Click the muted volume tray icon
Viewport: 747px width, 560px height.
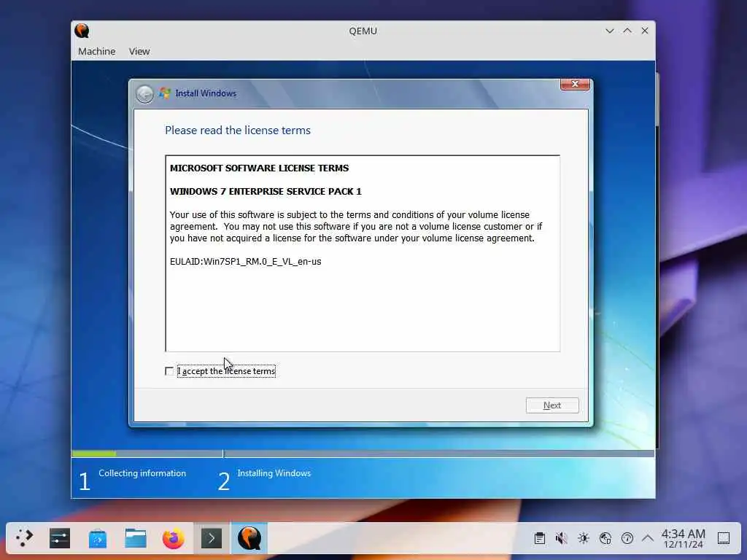tap(562, 538)
